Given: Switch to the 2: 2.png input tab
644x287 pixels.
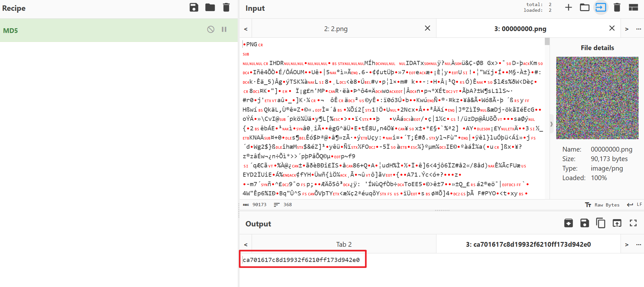Looking at the screenshot, I should 336,29.
